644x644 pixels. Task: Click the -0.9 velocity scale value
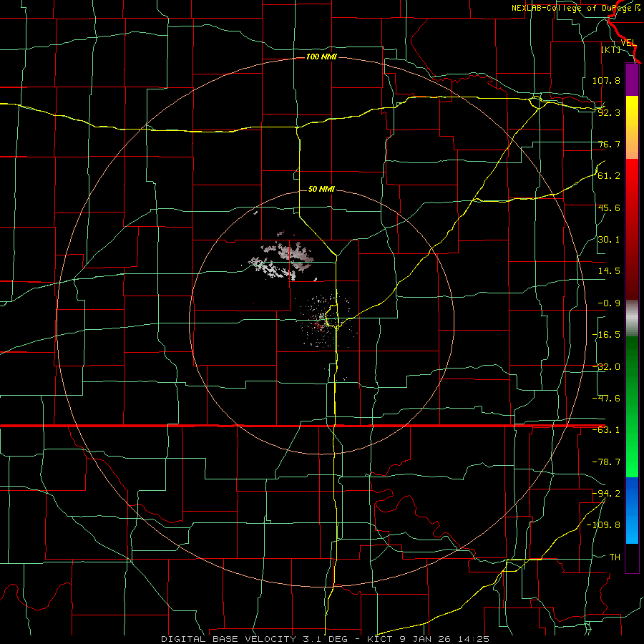pyautogui.click(x=609, y=303)
